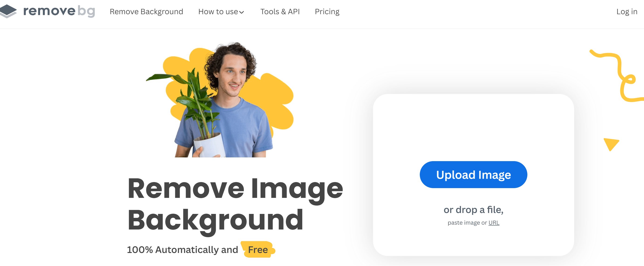The width and height of the screenshot is (644, 266).
Task: Click the Upload Image button
Action: tap(473, 175)
